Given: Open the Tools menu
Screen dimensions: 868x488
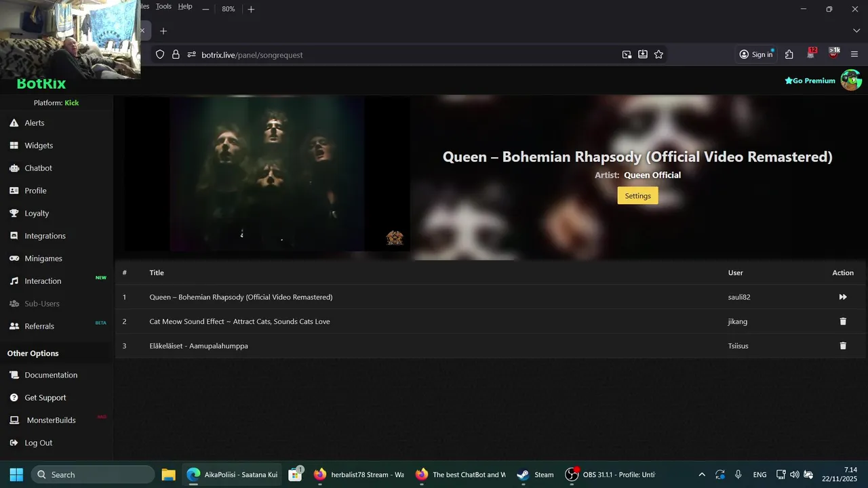Looking at the screenshot, I should 163,6.
